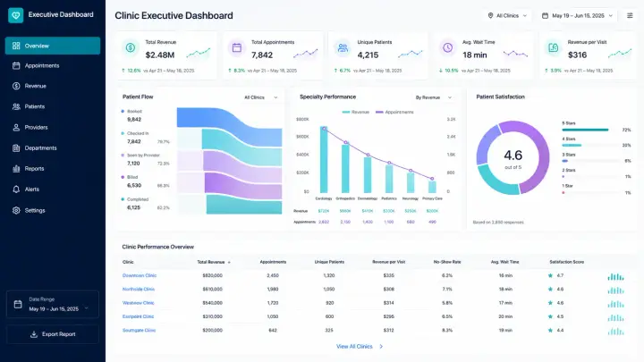Open the All Clinics dropdown in Patient Flow
This screenshot has width=644, height=362.
tap(261, 97)
